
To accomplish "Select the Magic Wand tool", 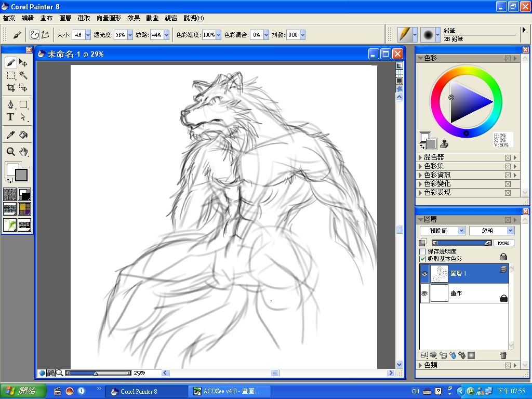I will (x=23, y=76).
